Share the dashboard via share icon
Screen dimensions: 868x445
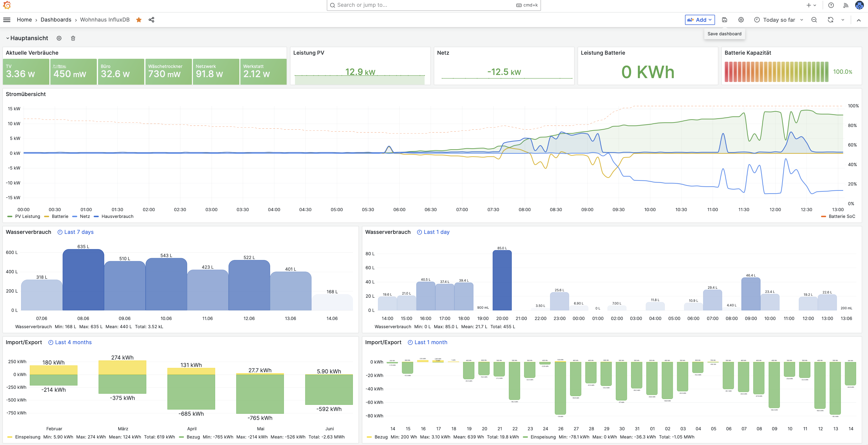point(151,20)
